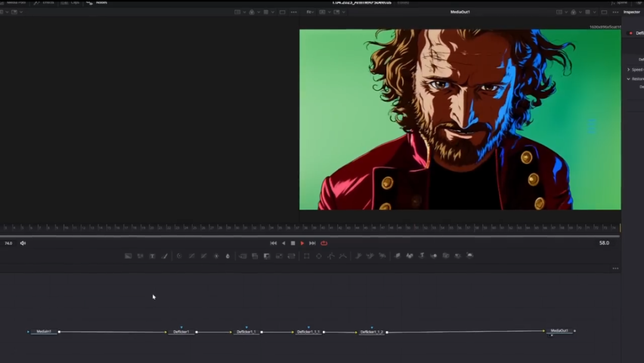644x363 pixels.
Task: Add a Background node from the toolbar
Action: (128, 256)
